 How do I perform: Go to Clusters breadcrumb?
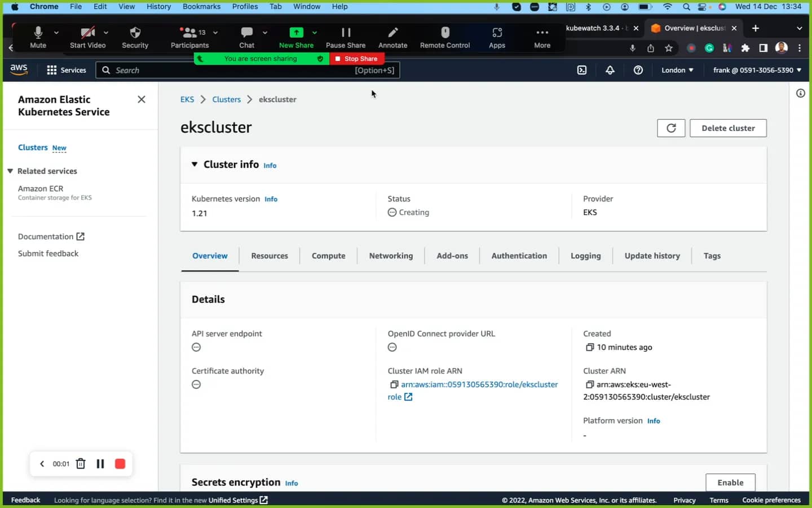[x=227, y=99]
